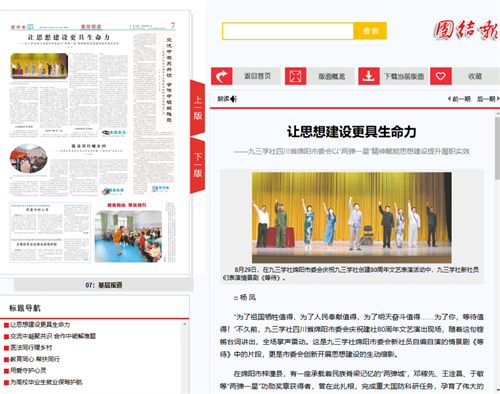Click the large stage performance photo in article
This screenshot has width=500, height=394.
[352, 217]
